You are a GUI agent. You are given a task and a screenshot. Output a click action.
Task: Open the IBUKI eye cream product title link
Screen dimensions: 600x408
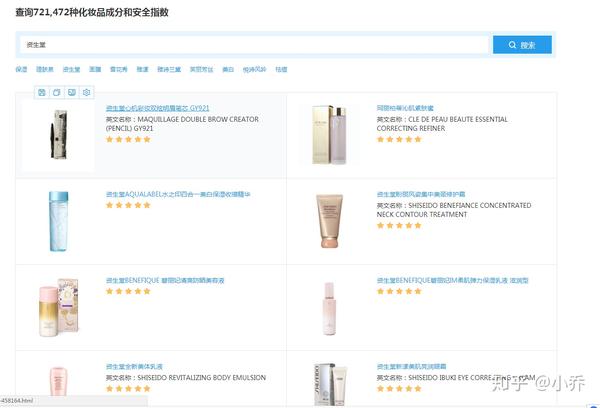click(411, 367)
